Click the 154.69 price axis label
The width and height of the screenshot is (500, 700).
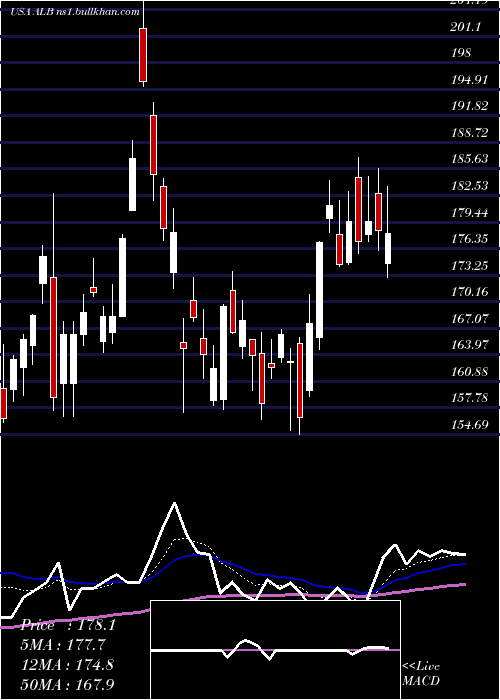click(x=471, y=424)
